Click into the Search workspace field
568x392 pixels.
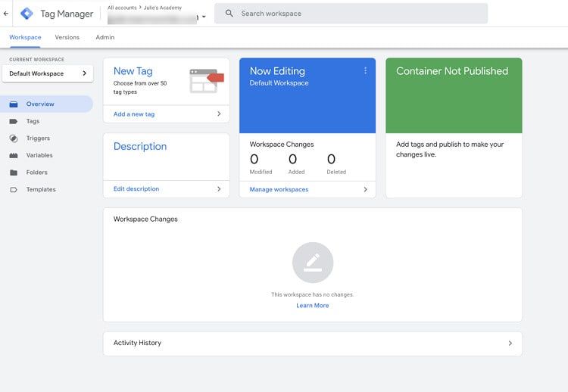point(351,14)
